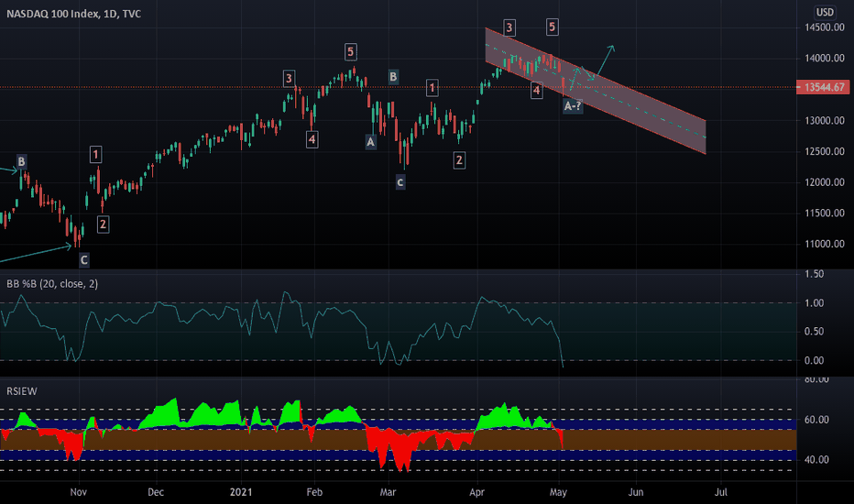Click the 60.00 value on RSIEW scale
This screenshot has width=854, height=504.
pyautogui.click(x=816, y=420)
